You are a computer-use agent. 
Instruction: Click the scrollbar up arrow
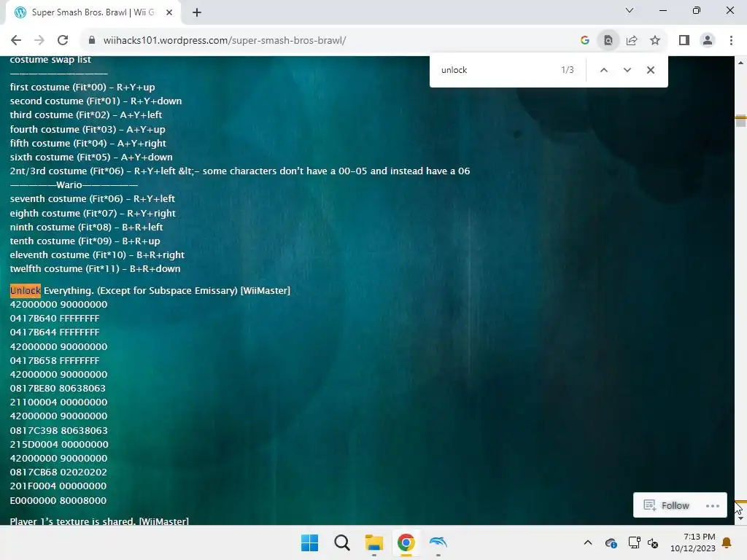[740, 63]
